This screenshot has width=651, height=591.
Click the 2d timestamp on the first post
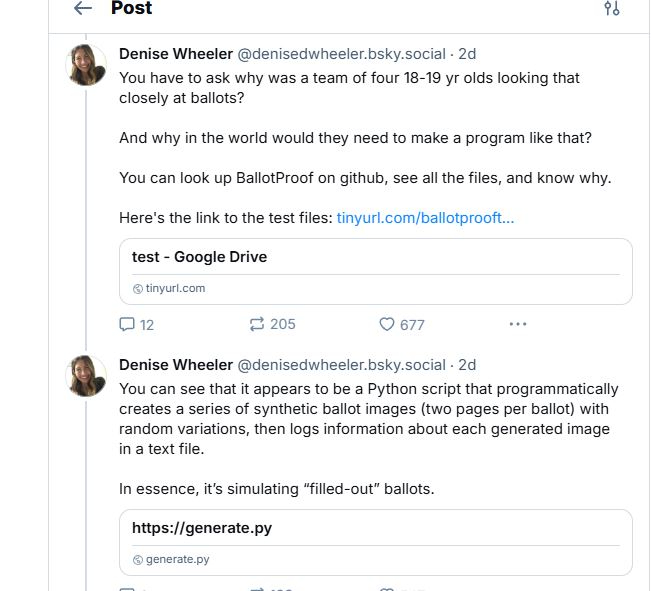pos(467,54)
